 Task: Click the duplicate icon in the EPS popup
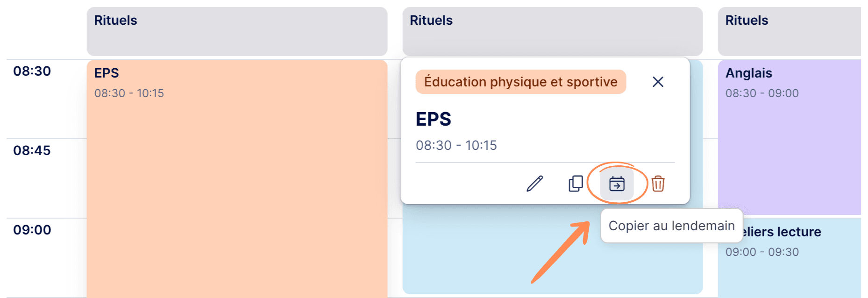point(576,184)
